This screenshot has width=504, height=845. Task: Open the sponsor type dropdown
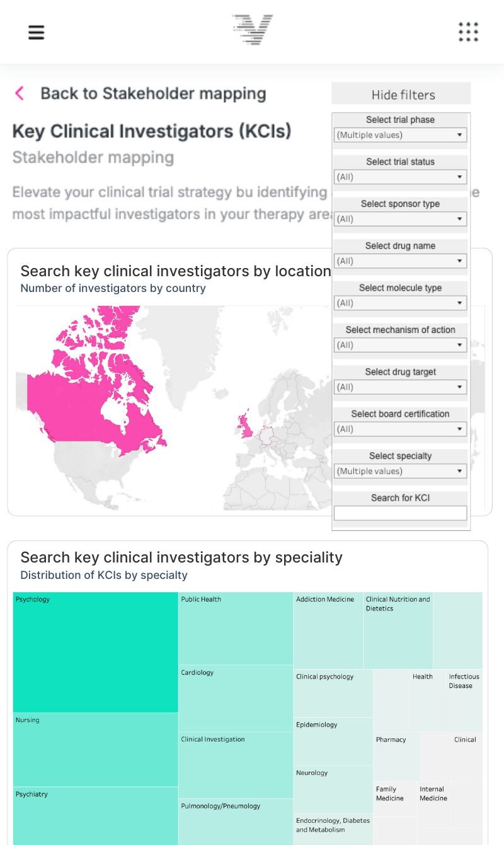pos(400,219)
